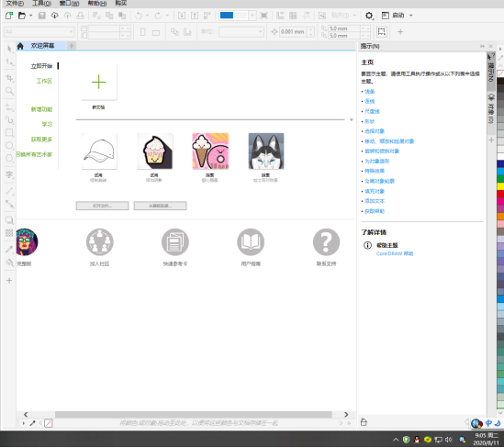
Task: Open the 帮助(H) menu
Action: click(97, 4)
